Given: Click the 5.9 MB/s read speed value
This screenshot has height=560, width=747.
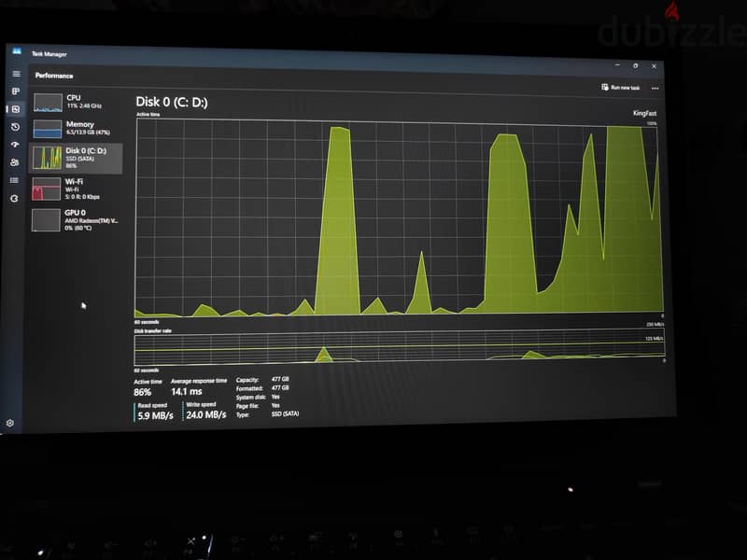Looking at the screenshot, I should pyautogui.click(x=155, y=415).
